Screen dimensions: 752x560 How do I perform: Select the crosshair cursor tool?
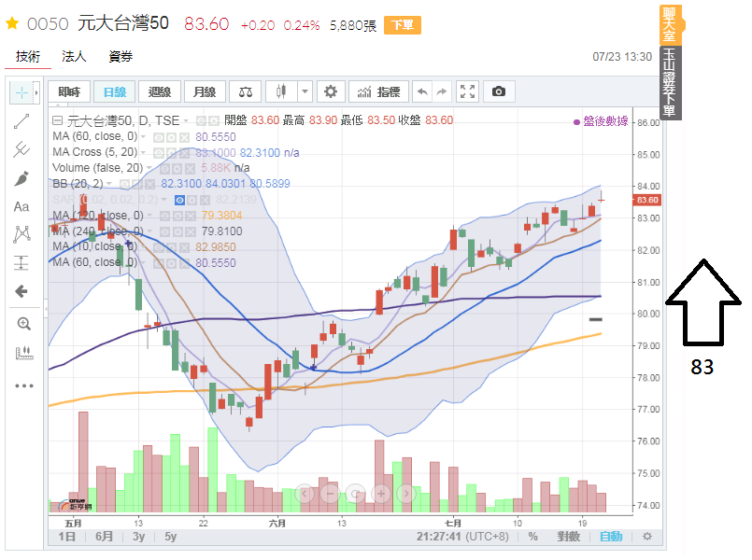tap(21, 92)
